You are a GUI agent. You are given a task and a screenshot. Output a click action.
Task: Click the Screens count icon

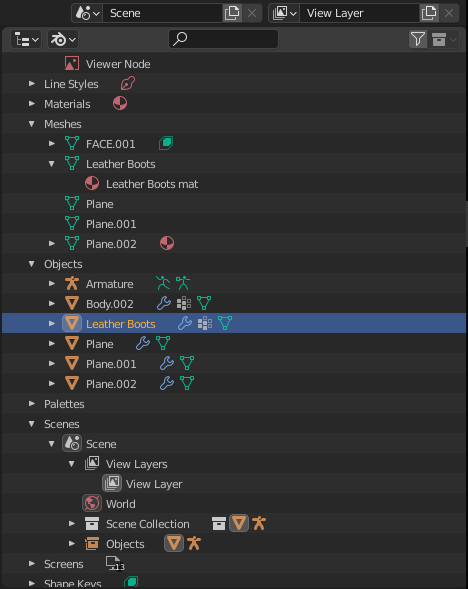coord(115,563)
